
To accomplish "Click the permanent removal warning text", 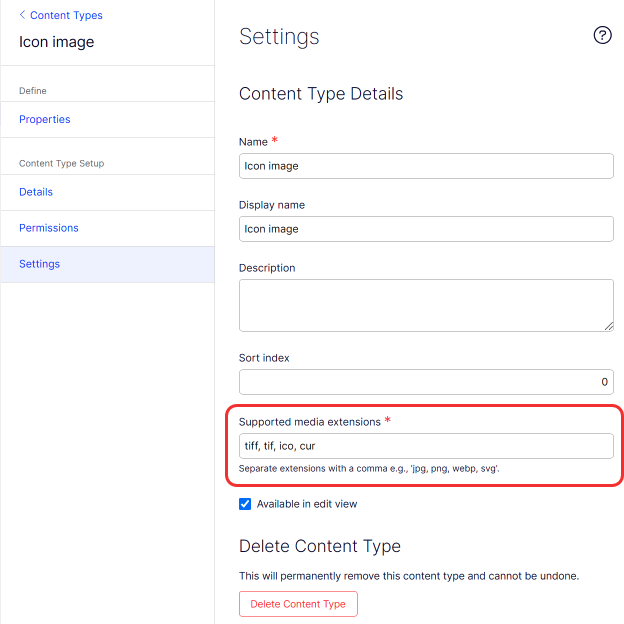I will click(409, 576).
